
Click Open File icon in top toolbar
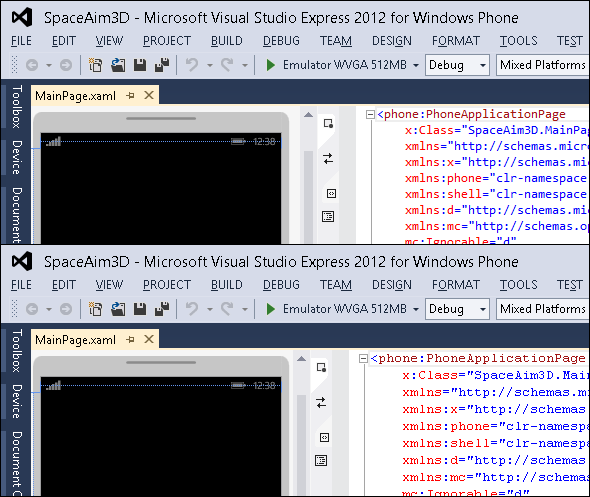coord(118,65)
